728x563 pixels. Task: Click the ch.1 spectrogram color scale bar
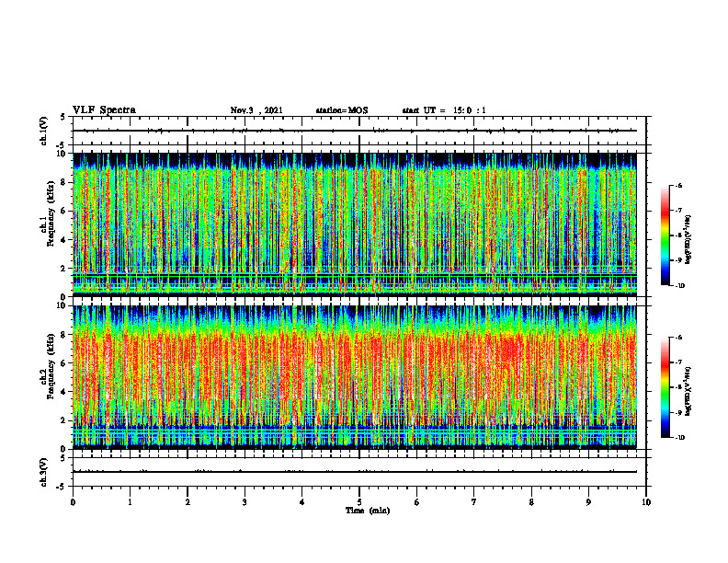coord(665,236)
